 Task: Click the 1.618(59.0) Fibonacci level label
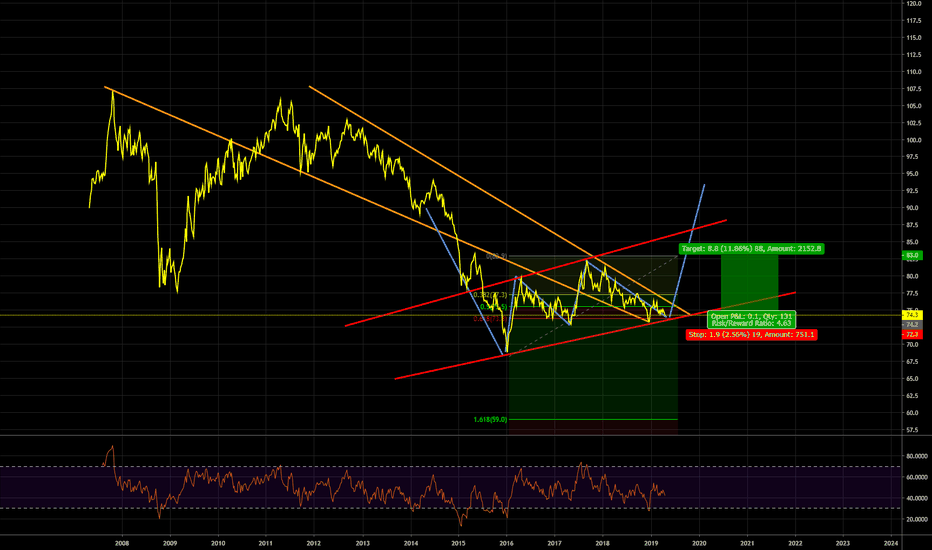(x=490, y=419)
